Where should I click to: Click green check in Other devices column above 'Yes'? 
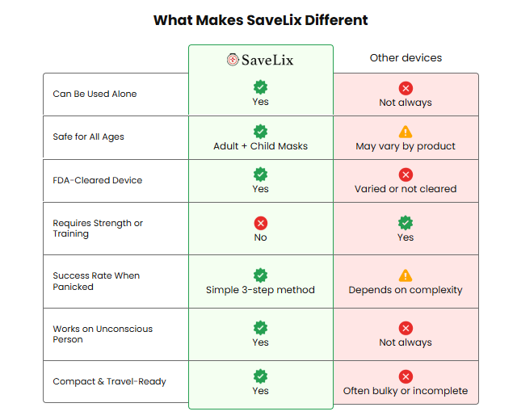406,223
